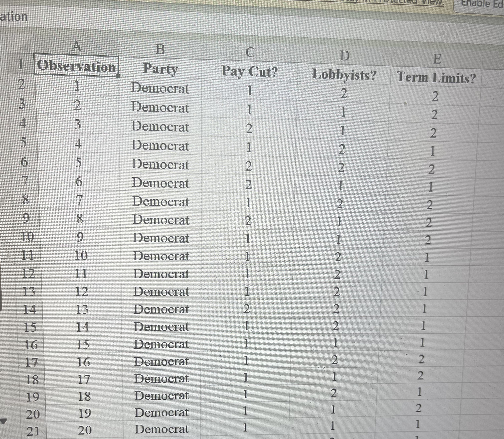This screenshot has height=439, width=504.
Task: Click the fill handle on cell A1
Action: point(118,76)
